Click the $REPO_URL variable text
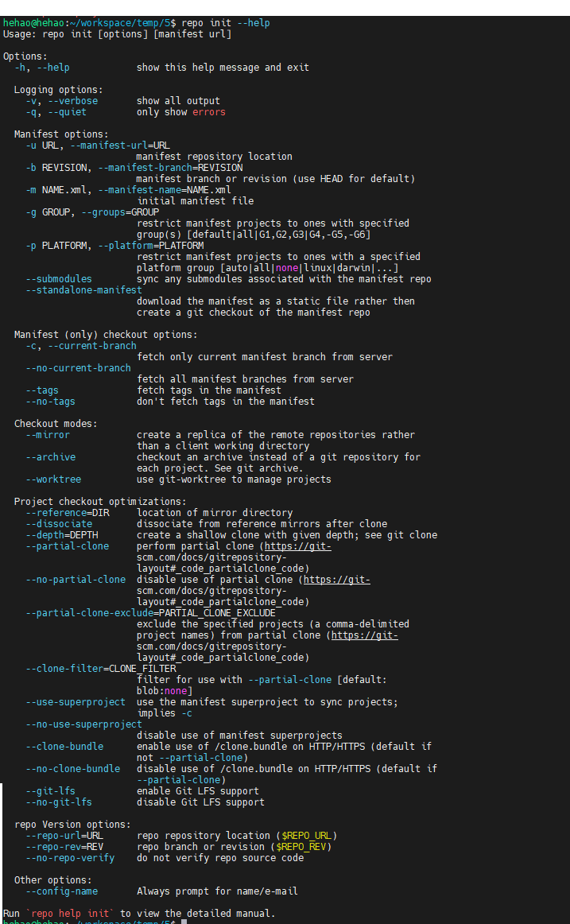This screenshot has width=570, height=924. click(308, 836)
